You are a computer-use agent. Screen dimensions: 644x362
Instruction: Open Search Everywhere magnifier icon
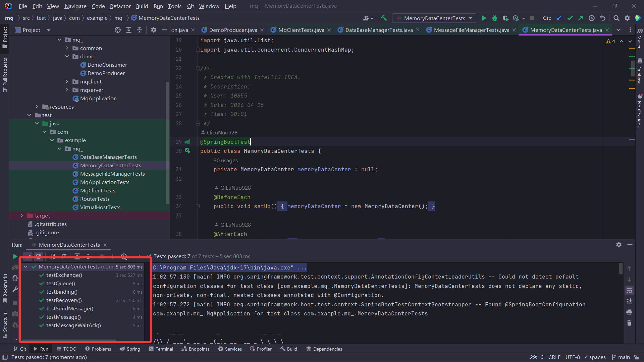(x=616, y=18)
